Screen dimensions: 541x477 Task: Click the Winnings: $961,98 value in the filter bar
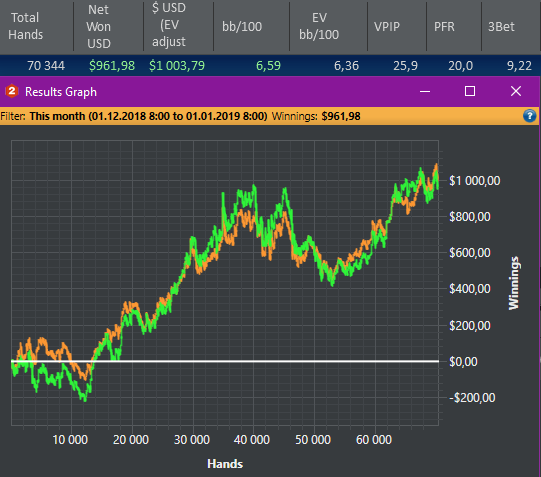click(316, 116)
